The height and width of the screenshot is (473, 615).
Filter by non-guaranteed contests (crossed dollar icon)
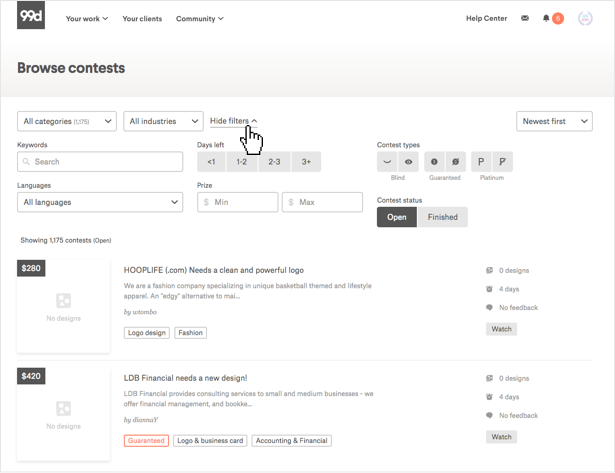[455, 161]
